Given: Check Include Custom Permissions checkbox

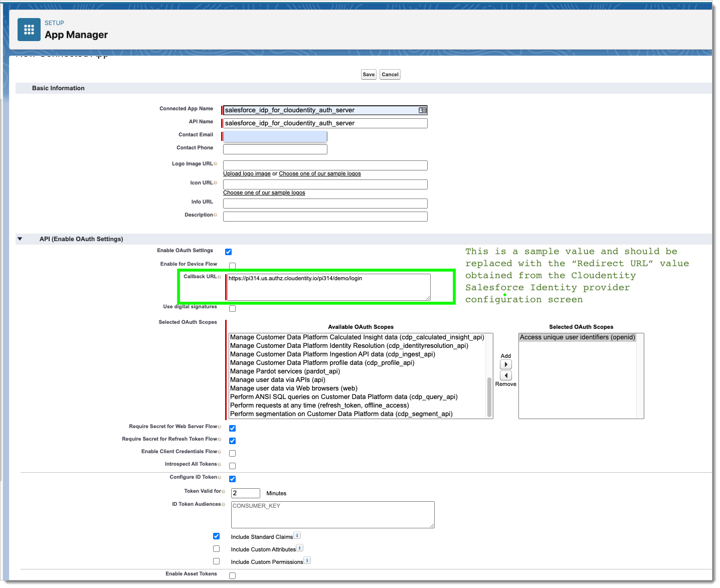Looking at the screenshot, I should (217, 561).
